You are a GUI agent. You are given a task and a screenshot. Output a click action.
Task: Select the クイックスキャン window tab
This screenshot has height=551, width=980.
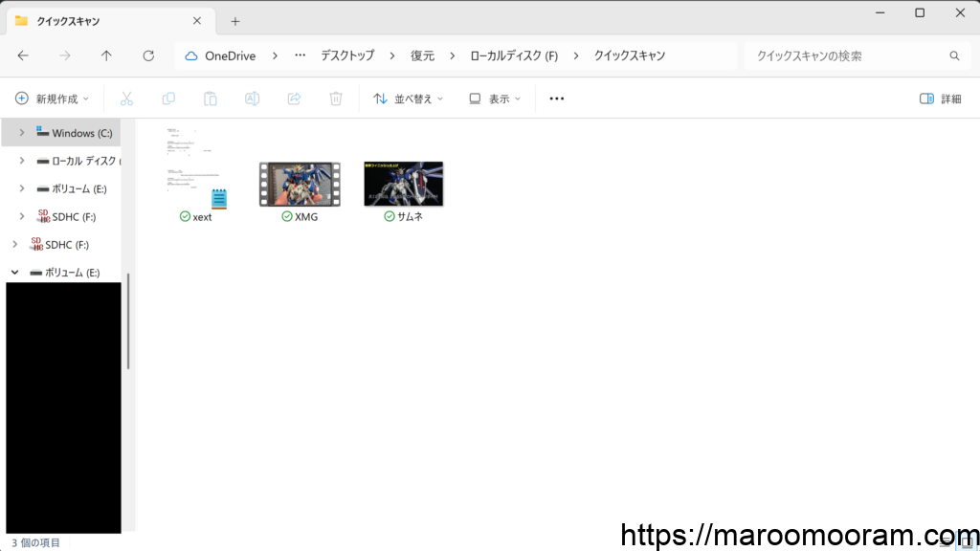click(111, 21)
